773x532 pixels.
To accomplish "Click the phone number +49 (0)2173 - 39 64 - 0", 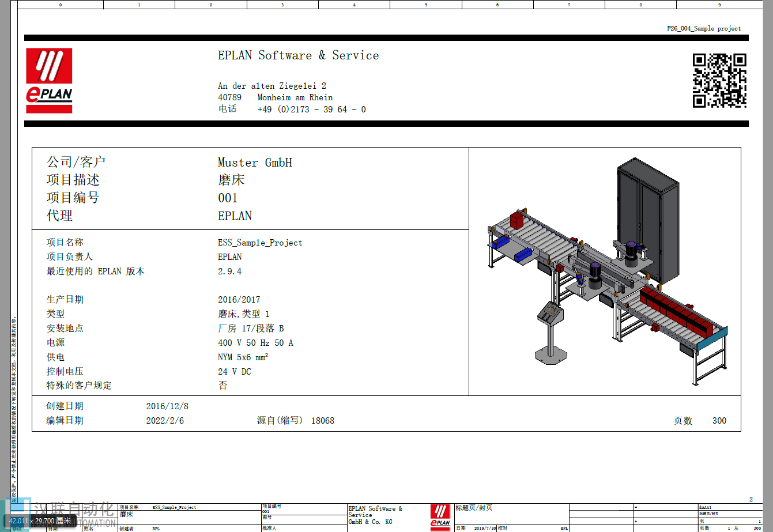I will (x=311, y=110).
